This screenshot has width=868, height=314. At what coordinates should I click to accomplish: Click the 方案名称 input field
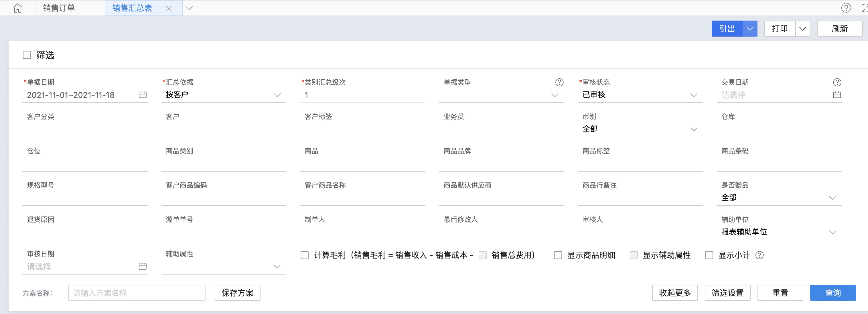pos(137,293)
